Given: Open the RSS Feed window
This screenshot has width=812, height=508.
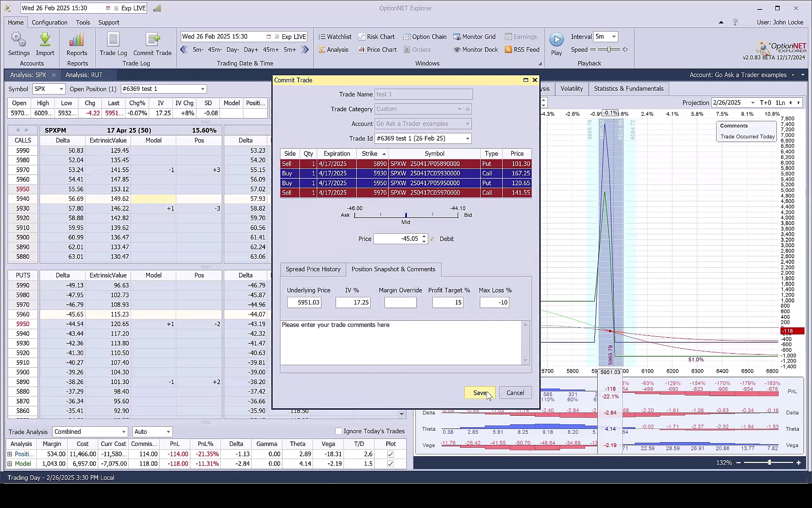Looking at the screenshot, I should click(x=522, y=49).
